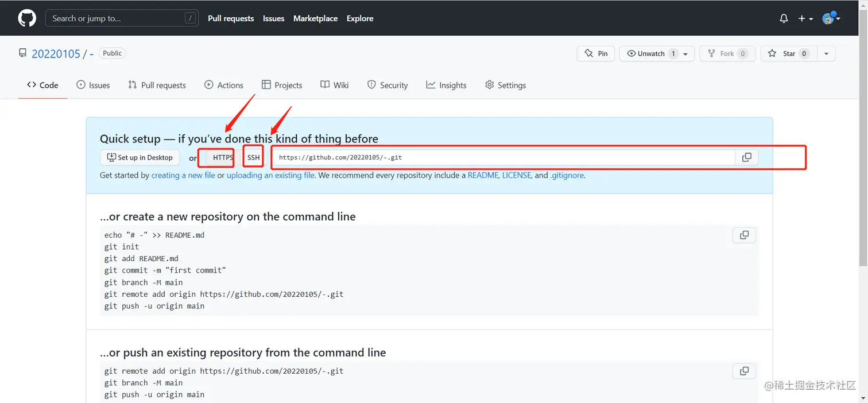Copy the clone URL to clipboard
Screen dimensions: 868x403
746,157
